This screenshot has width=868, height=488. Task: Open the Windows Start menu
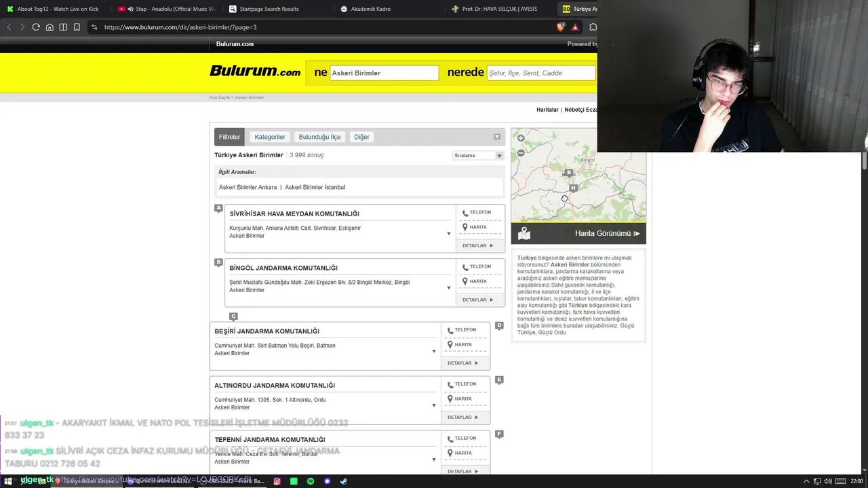click(x=8, y=481)
